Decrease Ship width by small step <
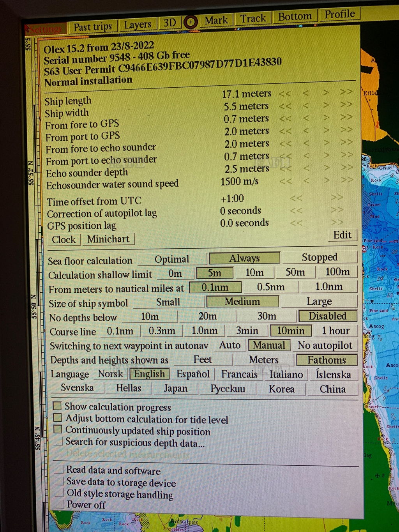 coord(306,105)
